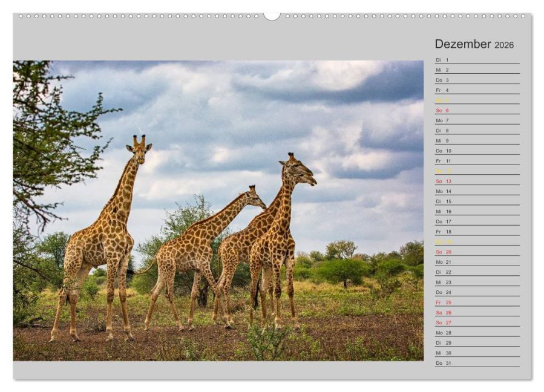Click the red Fr 25 holiday entry
Screen dimensions: 544x392
tap(443, 302)
